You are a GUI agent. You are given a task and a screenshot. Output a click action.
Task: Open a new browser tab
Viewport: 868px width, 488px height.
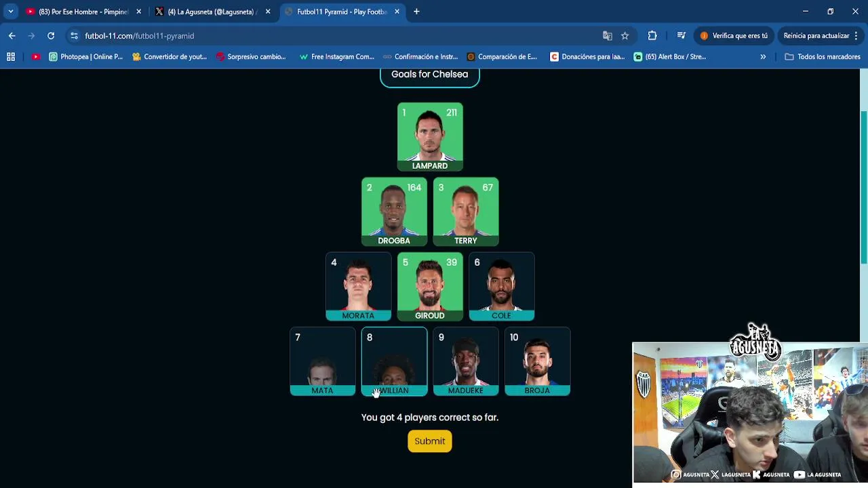pyautogui.click(x=416, y=12)
